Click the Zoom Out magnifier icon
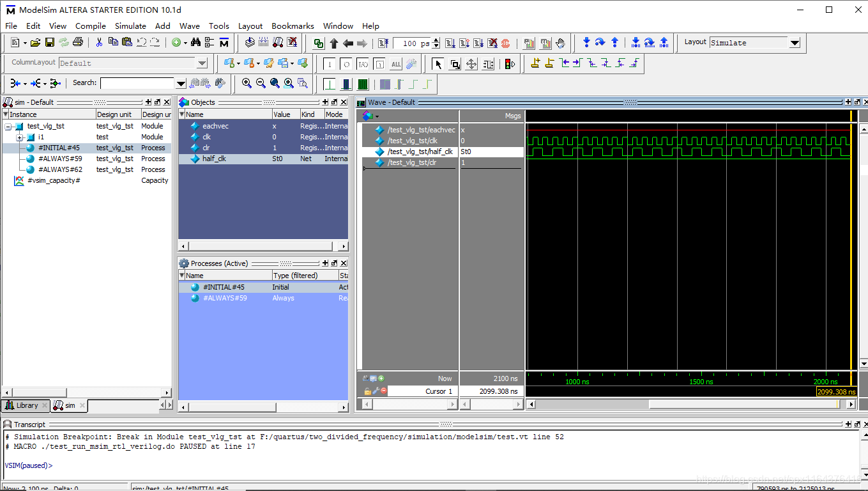This screenshot has width=868, height=491. pyautogui.click(x=261, y=83)
